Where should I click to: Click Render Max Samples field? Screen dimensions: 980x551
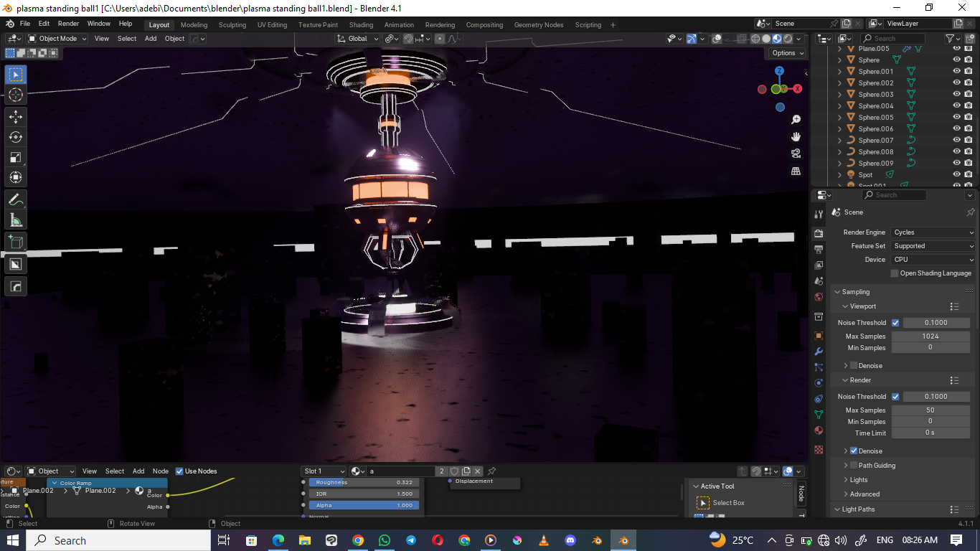pyautogui.click(x=930, y=410)
